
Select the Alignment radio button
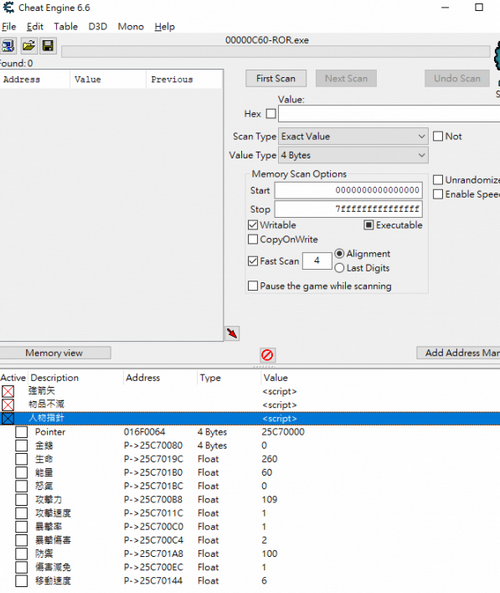click(x=340, y=253)
